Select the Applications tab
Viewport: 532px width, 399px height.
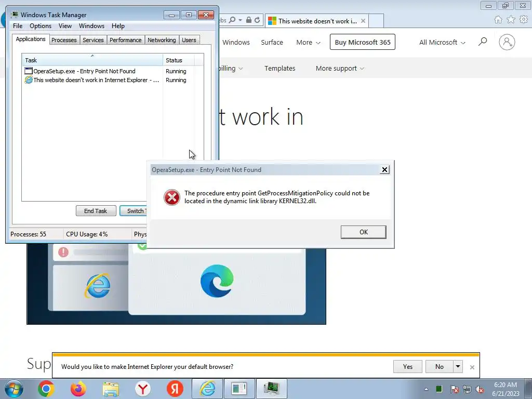coord(31,39)
